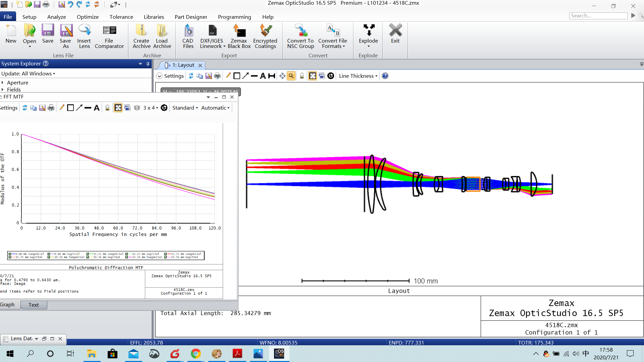Click Update: All Windows button
Viewport: 644px width, 362px height.
click(28, 74)
